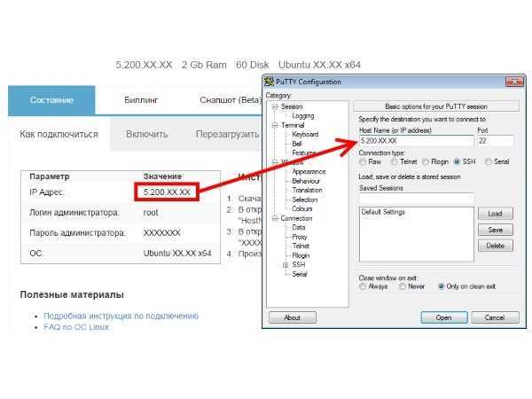The image size is (532, 399).
Task: Click the About button
Action: (x=293, y=318)
